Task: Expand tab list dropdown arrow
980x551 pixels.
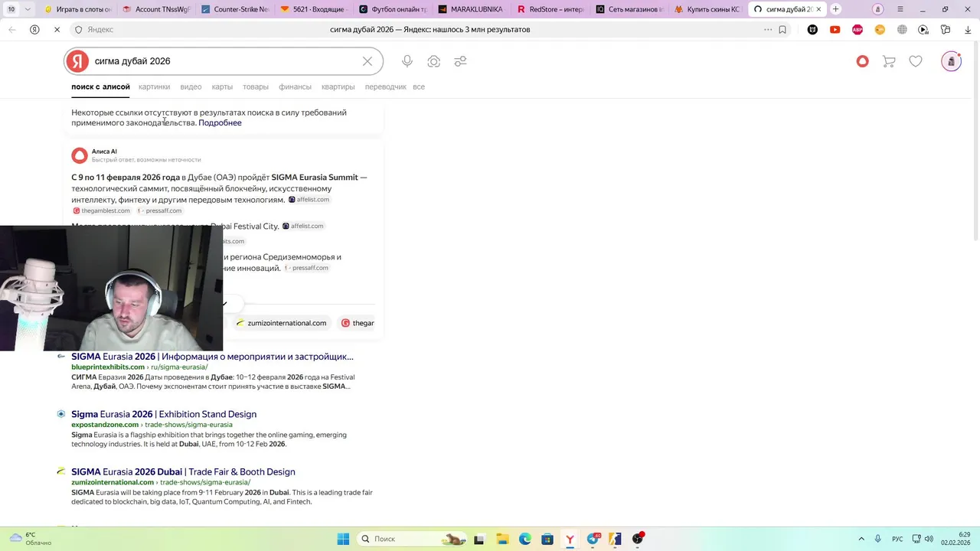Action: [x=28, y=9]
